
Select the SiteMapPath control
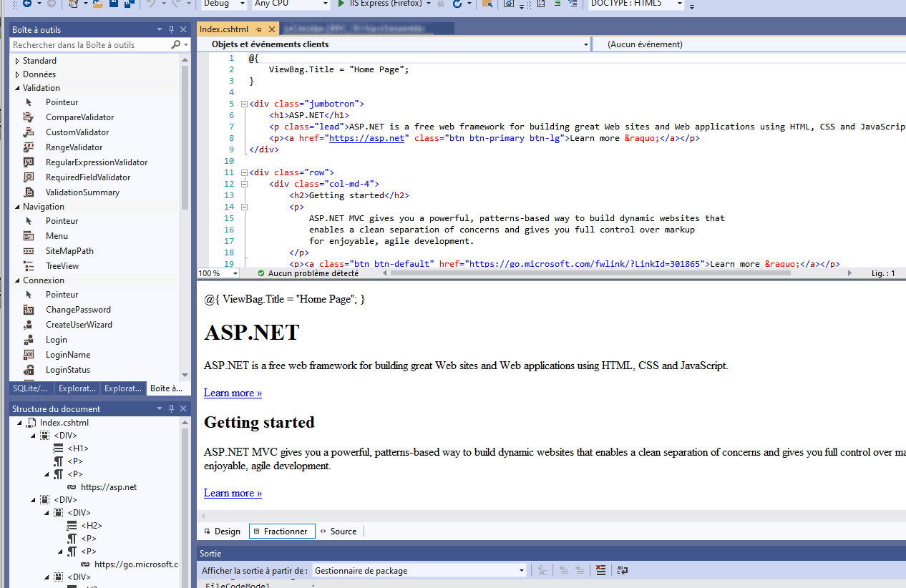(x=69, y=251)
